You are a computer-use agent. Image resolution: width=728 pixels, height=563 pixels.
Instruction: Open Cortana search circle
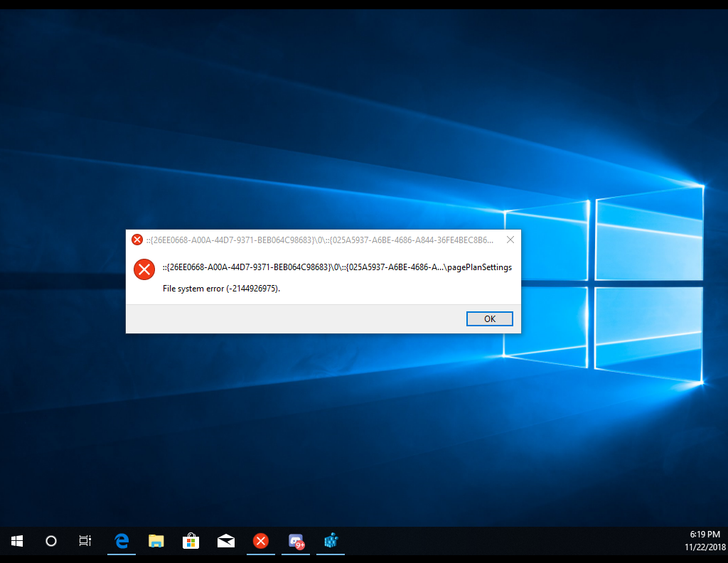(51, 541)
